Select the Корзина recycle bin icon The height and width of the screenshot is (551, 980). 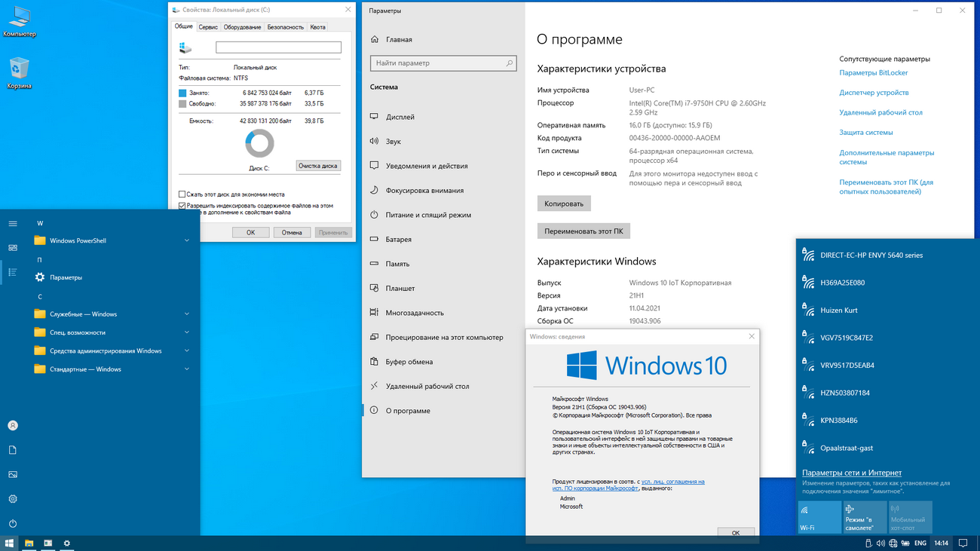point(19,73)
